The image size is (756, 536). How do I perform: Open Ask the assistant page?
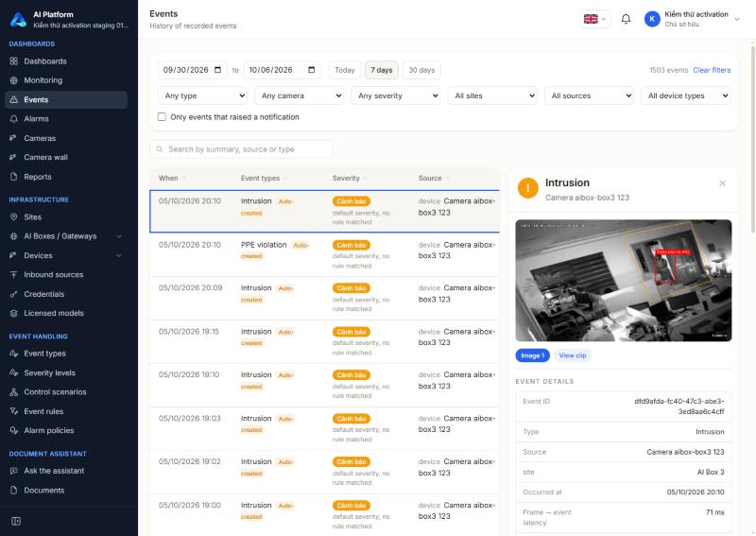point(66,471)
